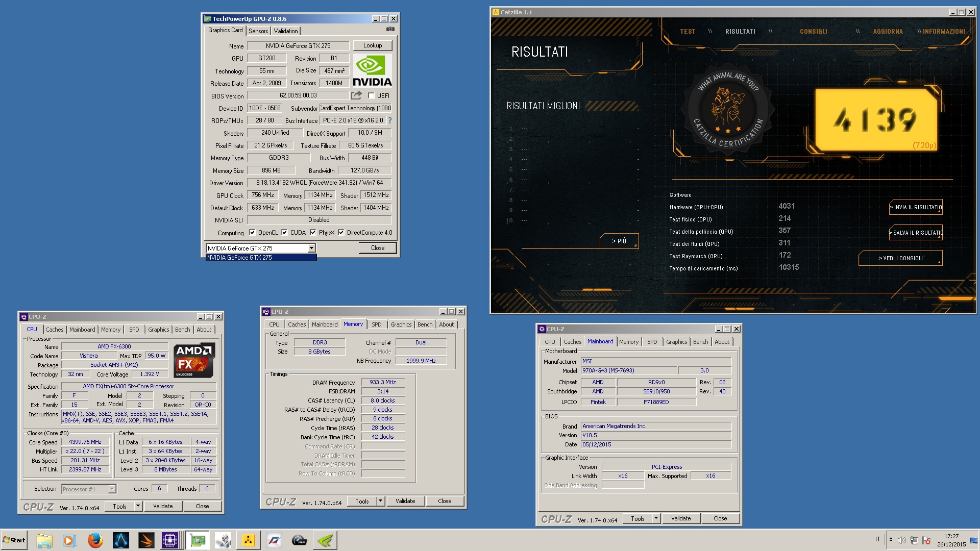
Task: Click the robot figure taskbar icon
Action: click(x=223, y=540)
